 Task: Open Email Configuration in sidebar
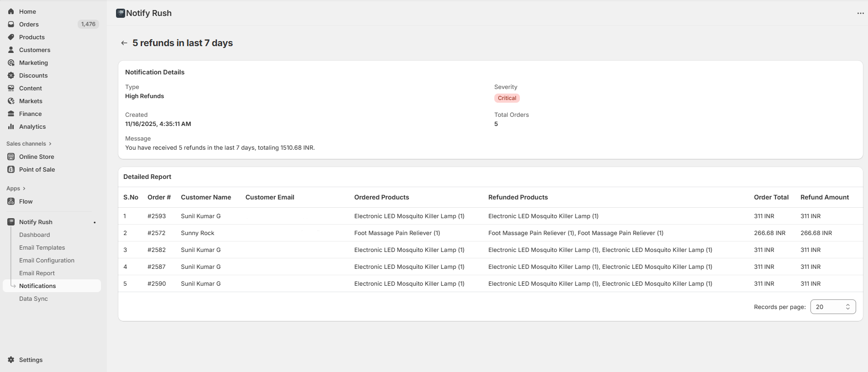point(47,260)
